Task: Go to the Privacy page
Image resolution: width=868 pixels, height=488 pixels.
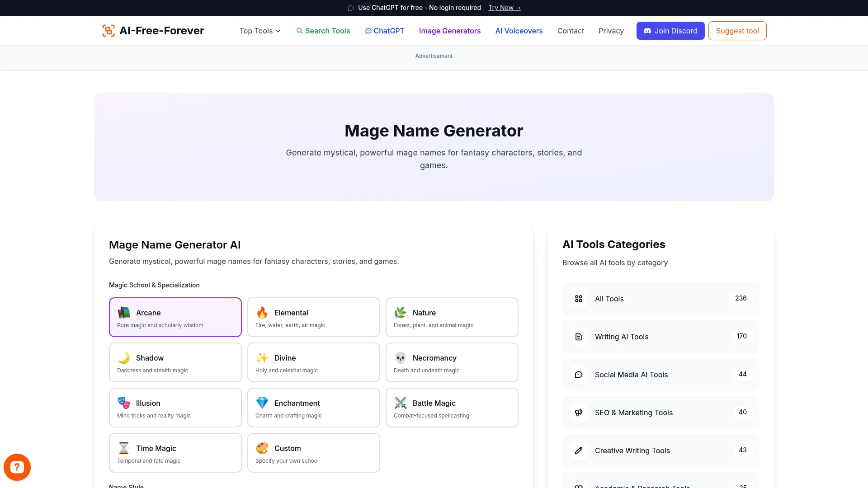Action: tap(611, 31)
